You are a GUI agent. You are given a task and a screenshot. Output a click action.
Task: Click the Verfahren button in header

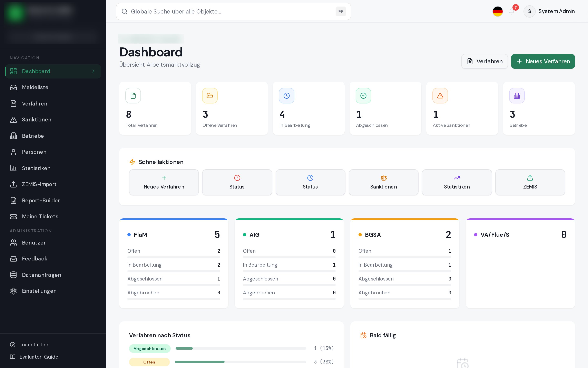click(x=484, y=61)
